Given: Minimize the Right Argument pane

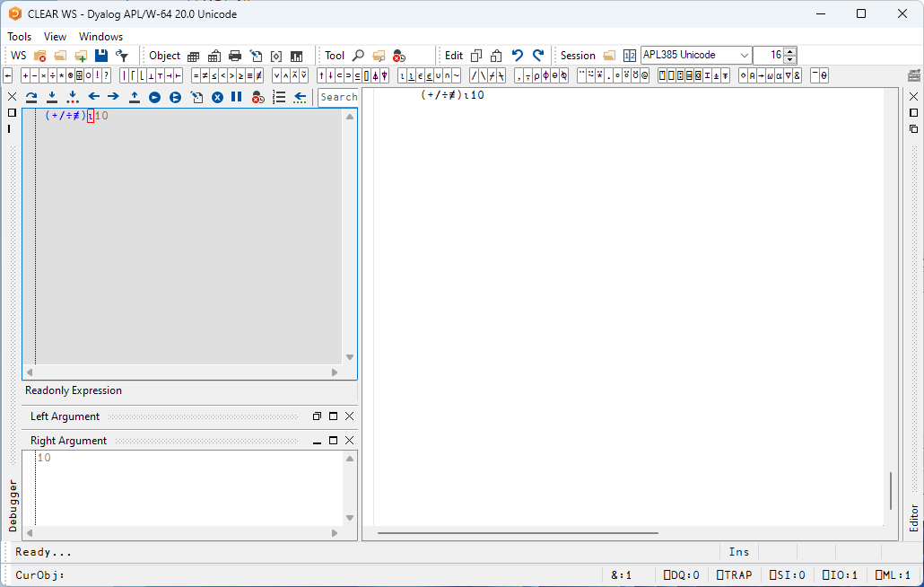Looking at the screenshot, I should pyautogui.click(x=317, y=441).
